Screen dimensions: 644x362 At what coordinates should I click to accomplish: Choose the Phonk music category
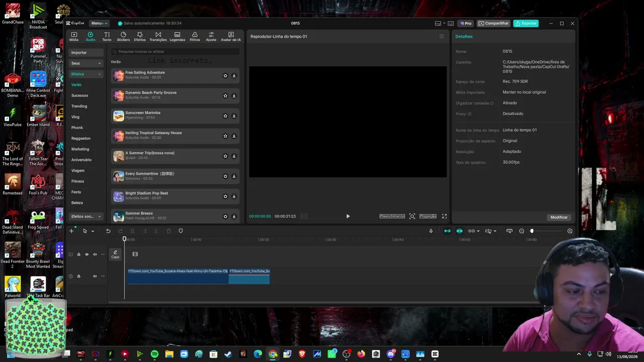point(77,128)
